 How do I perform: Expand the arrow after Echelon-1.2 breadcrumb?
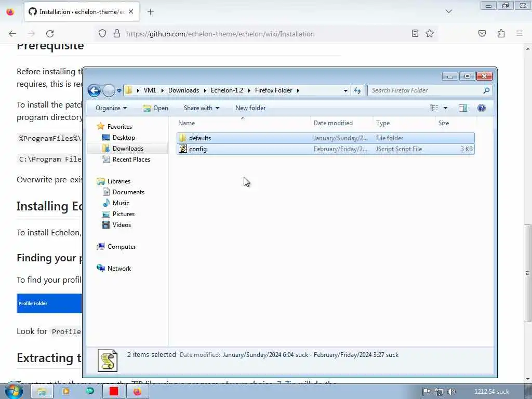click(249, 90)
